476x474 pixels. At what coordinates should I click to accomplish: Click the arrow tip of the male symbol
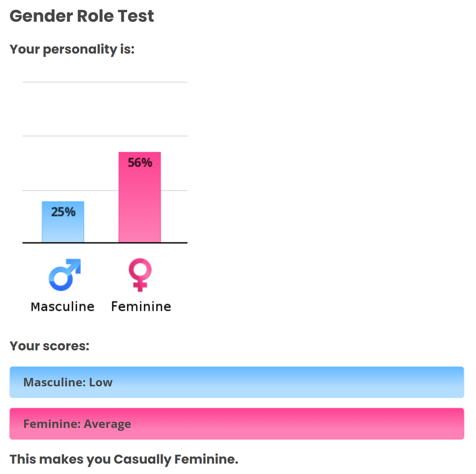point(77,262)
